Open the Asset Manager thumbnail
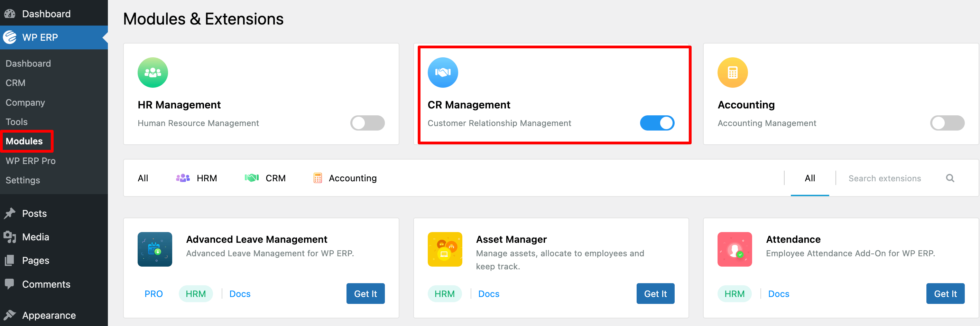 tap(445, 249)
